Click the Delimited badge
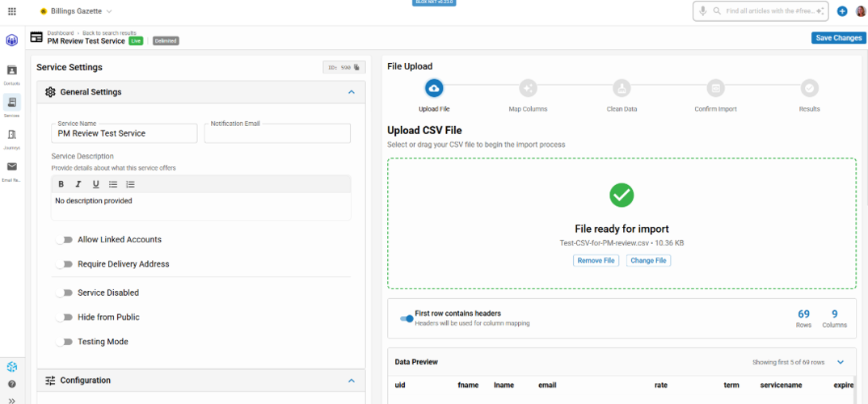868x404 pixels. (x=166, y=41)
